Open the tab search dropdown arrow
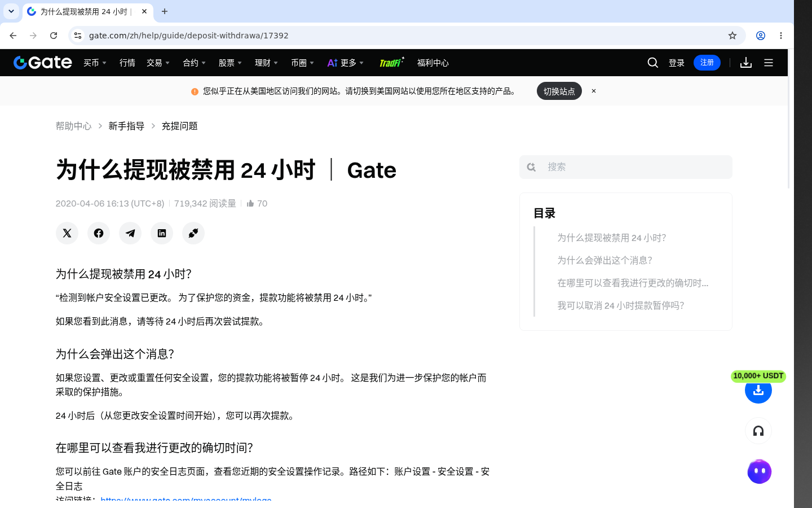This screenshot has width=812, height=508. 11,11
